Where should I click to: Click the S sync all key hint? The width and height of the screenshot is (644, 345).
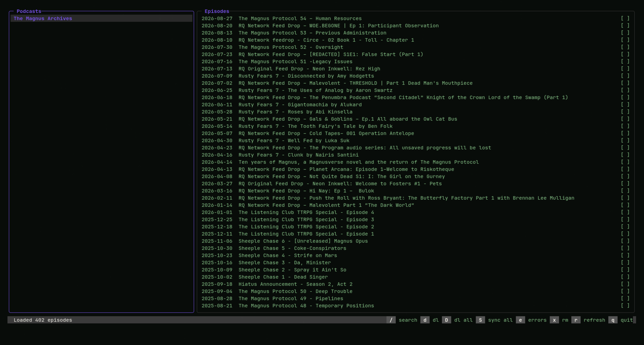[480, 320]
